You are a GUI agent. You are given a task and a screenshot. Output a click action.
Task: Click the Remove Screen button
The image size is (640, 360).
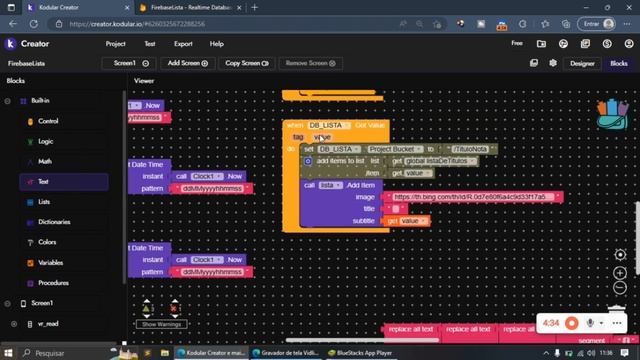311,63
